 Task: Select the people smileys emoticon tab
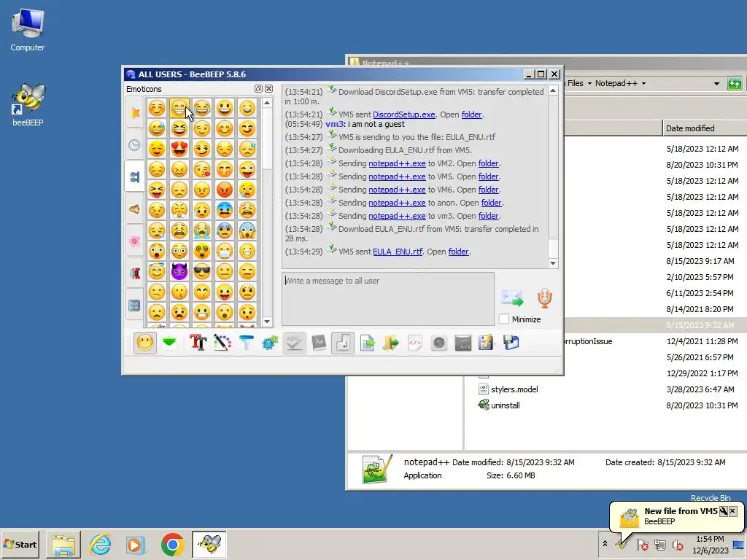tap(135, 176)
